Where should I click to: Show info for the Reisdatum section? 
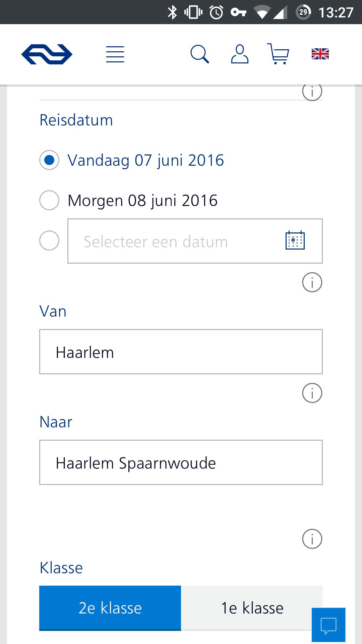tap(312, 282)
